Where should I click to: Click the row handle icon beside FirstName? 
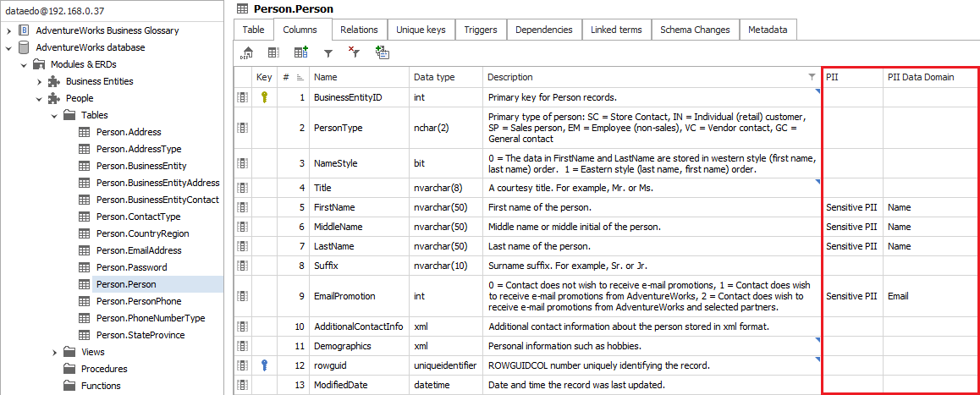243,207
